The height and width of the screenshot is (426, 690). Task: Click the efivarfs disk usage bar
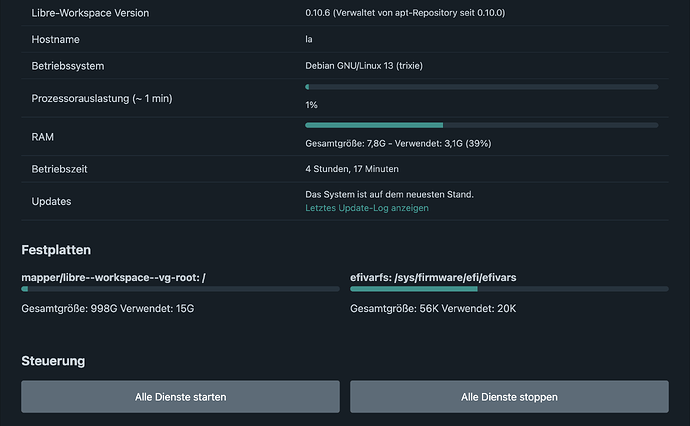(x=509, y=289)
